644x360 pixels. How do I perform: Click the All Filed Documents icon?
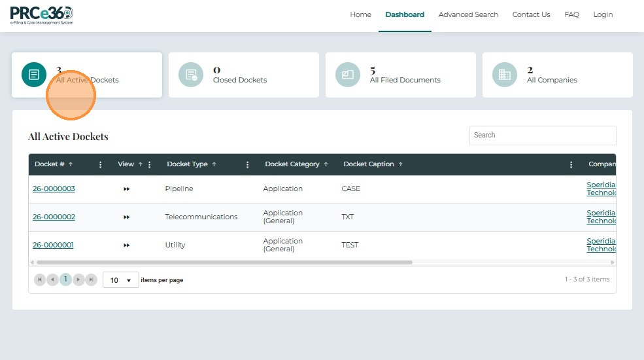(348, 75)
